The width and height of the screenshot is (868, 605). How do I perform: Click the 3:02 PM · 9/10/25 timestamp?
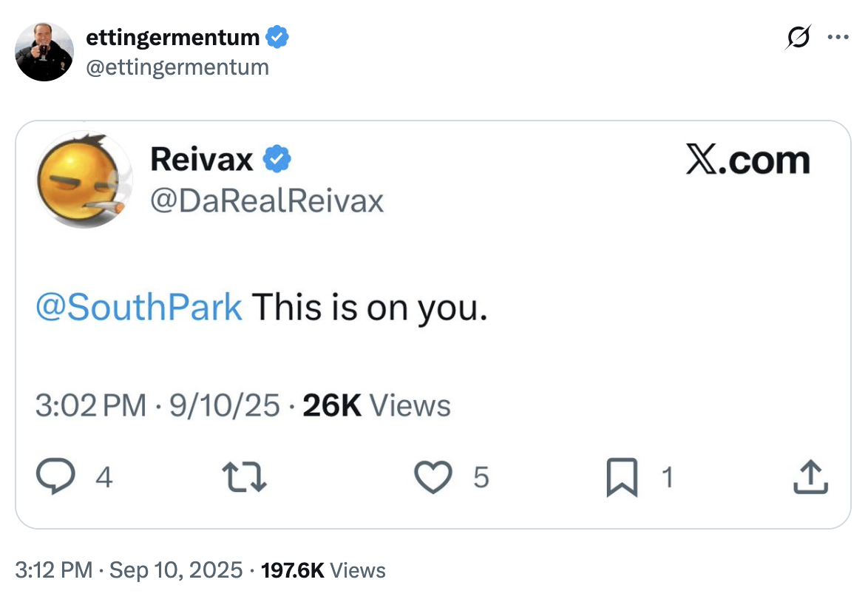coord(158,405)
